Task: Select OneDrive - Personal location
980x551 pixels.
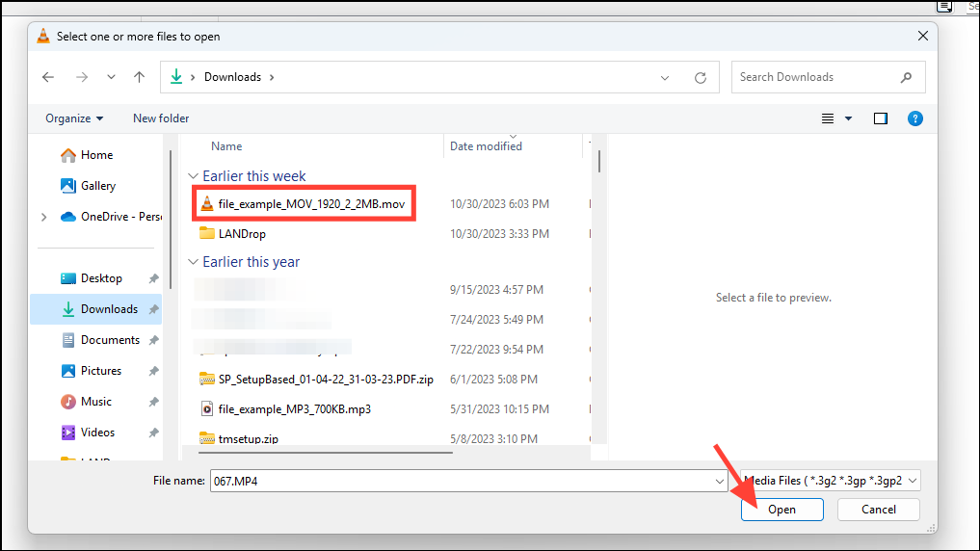Action: click(x=111, y=216)
